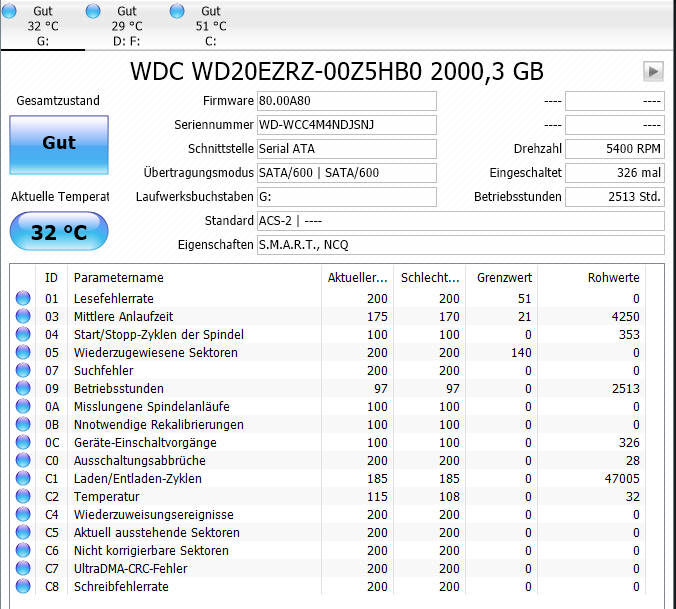The width and height of the screenshot is (676, 609).
Task: Click status icon of Suchfehler row
Action: pos(23,370)
